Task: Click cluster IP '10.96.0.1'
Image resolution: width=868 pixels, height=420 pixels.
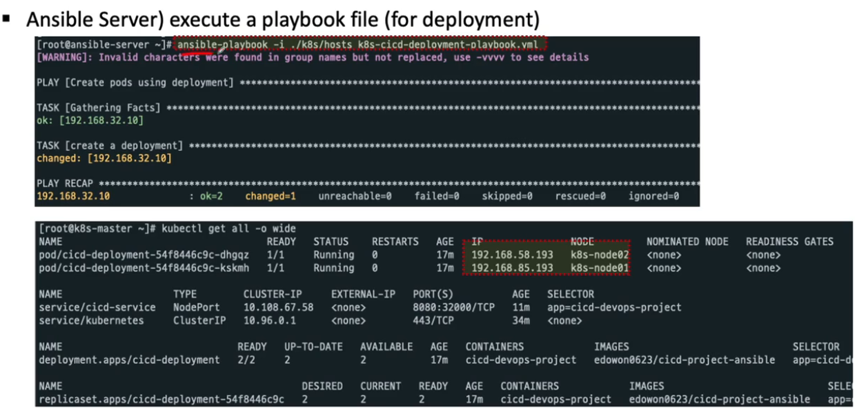Action: 269,321
